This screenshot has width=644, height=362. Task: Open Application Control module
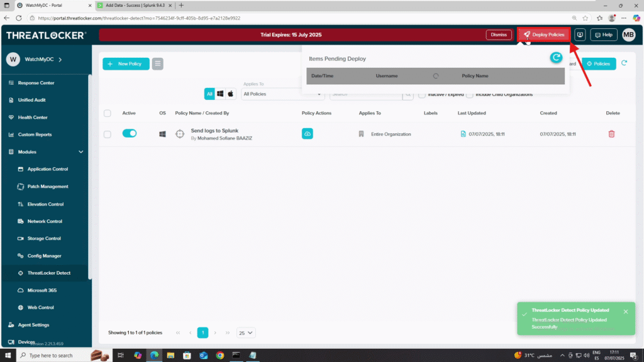pos(48,169)
